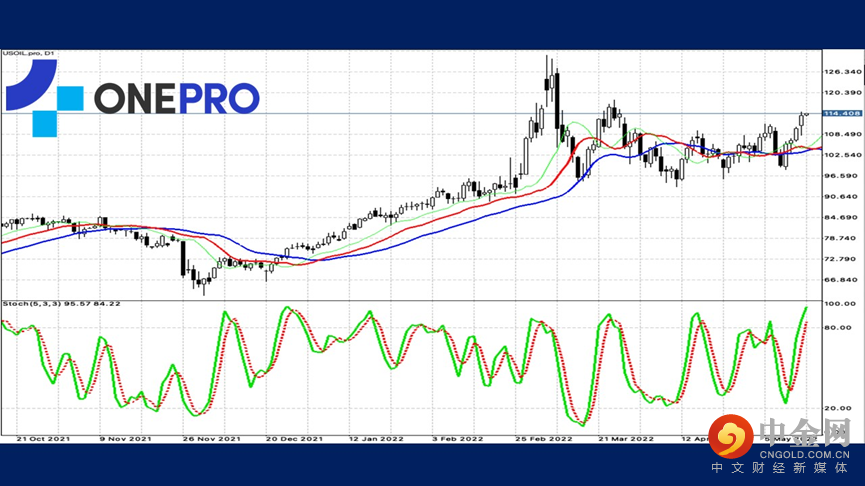Screen dimensions: 865x486
Task: Click the 20.00 stochastic scale label
Action: pos(840,408)
